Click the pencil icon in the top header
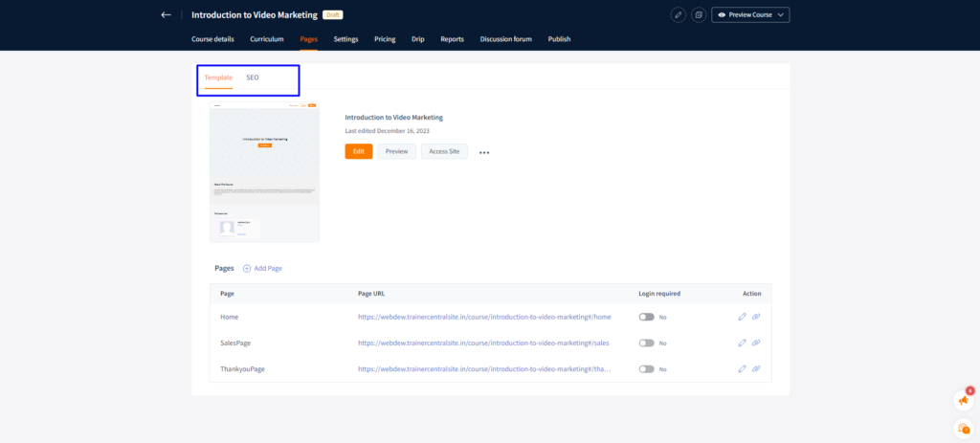980x443 pixels. point(679,14)
